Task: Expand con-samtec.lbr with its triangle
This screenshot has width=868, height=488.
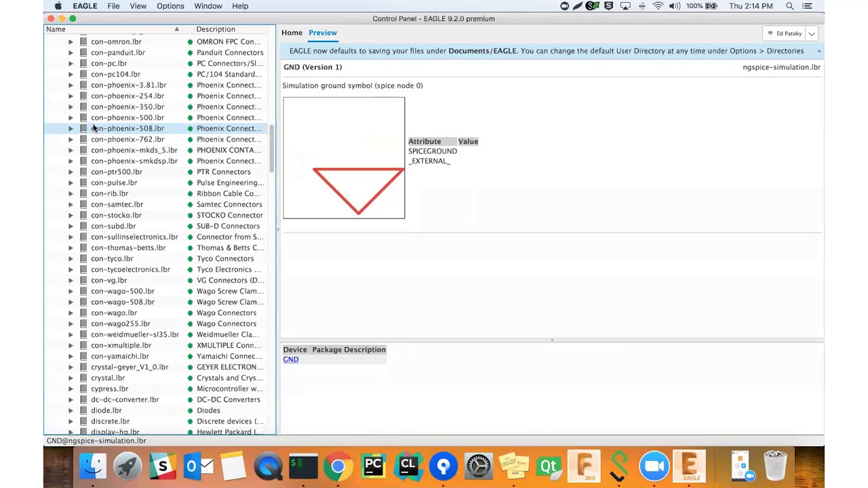Action: coord(71,204)
